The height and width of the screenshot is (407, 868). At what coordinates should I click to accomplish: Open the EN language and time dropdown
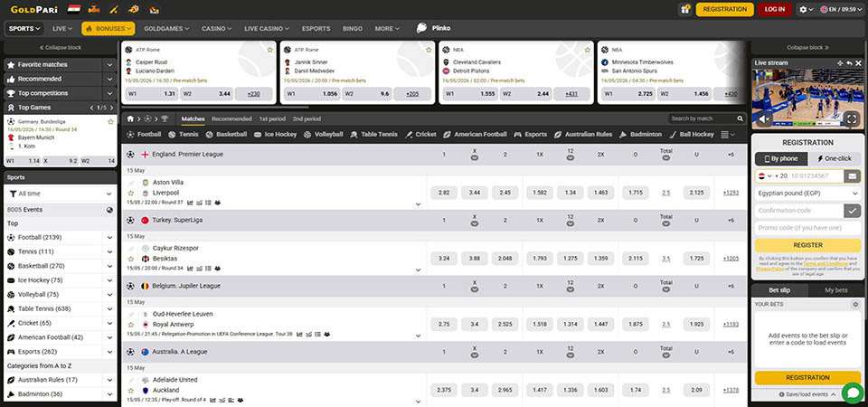(840, 9)
